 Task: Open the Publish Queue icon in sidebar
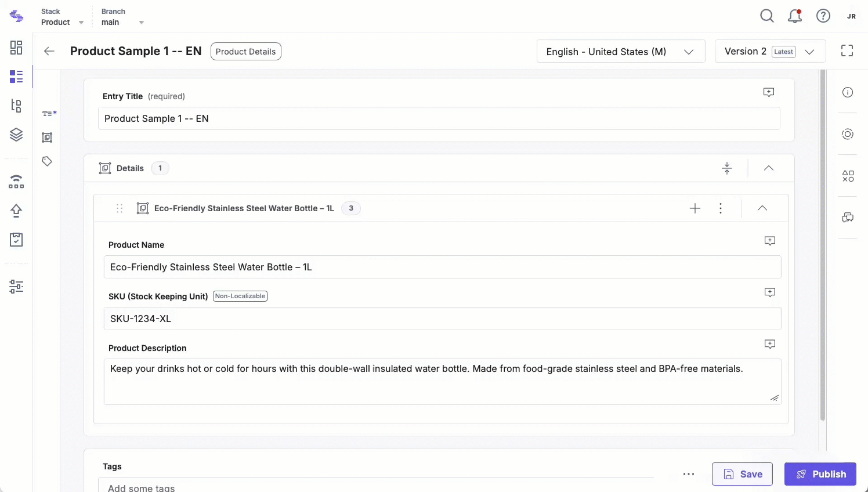[16, 182]
